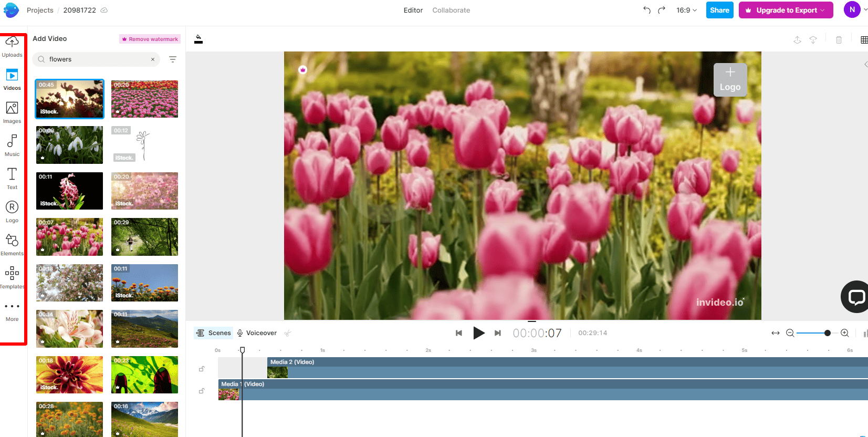Click the InVideo home logo
Screen dimensions: 868x437
[x=11, y=10]
